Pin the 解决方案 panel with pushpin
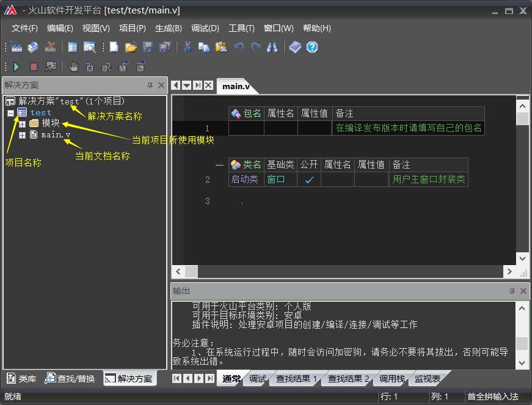Screen dimensions: 532x405 pyautogui.click(x=150, y=86)
